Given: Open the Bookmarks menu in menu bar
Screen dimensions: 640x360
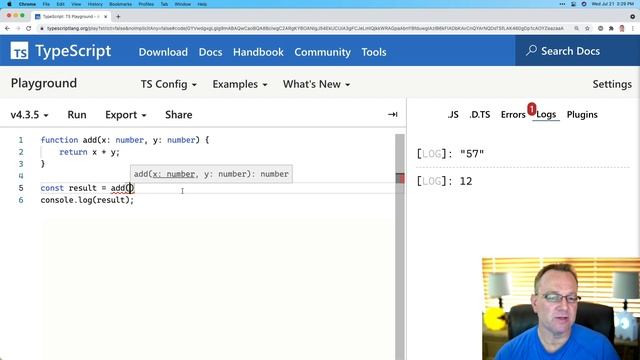Looking at the screenshot, I should tap(120, 4).
